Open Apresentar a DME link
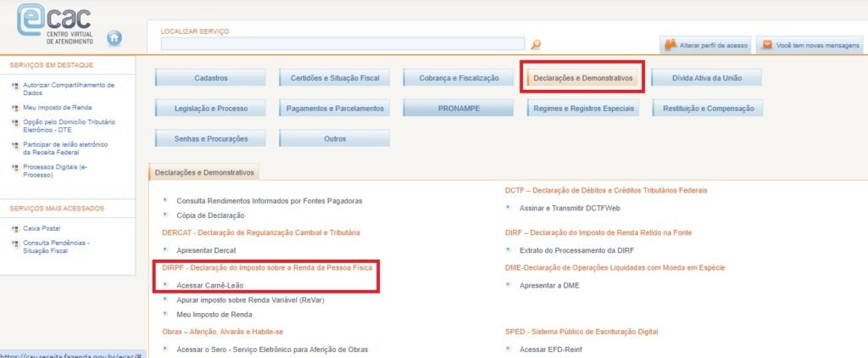868x358 pixels. tap(549, 286)
